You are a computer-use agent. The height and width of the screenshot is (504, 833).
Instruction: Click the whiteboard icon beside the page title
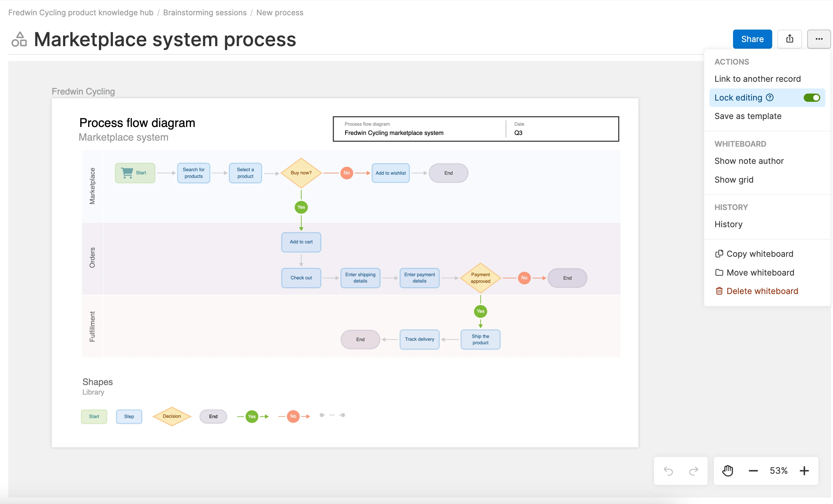[x=18, y=39]
